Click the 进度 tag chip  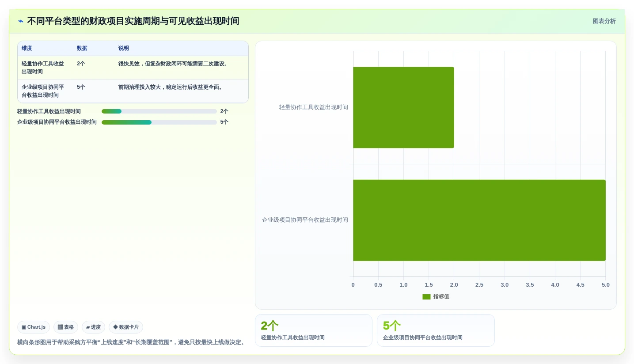(93, 327)
